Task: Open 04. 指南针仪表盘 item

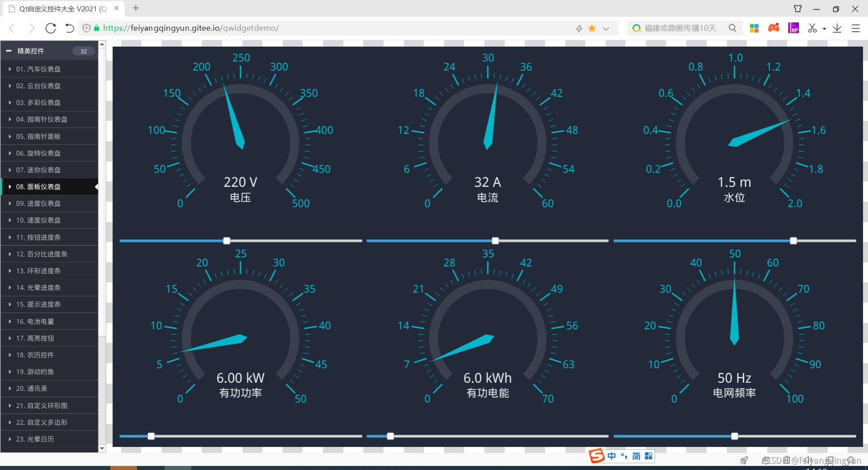Action: pyautogui.click(x=49, y=119)
